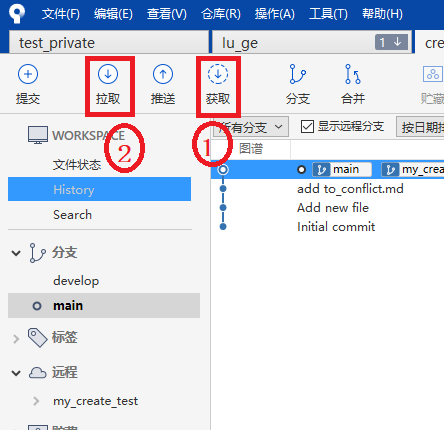This screenshot has width=444, height=430.
Task: Open the 查看(V) menu
Action: pyautogui.click(x=167, y=14)
